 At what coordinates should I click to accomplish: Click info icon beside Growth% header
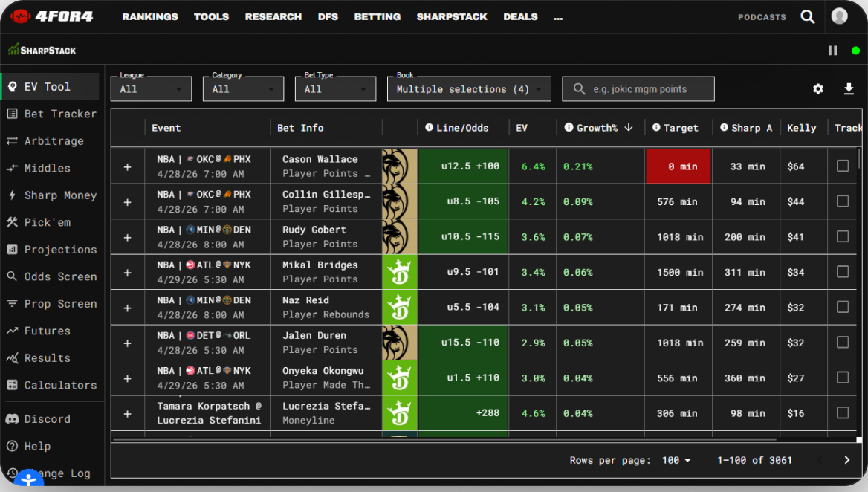pyautogui.click(x=569, y=127)
